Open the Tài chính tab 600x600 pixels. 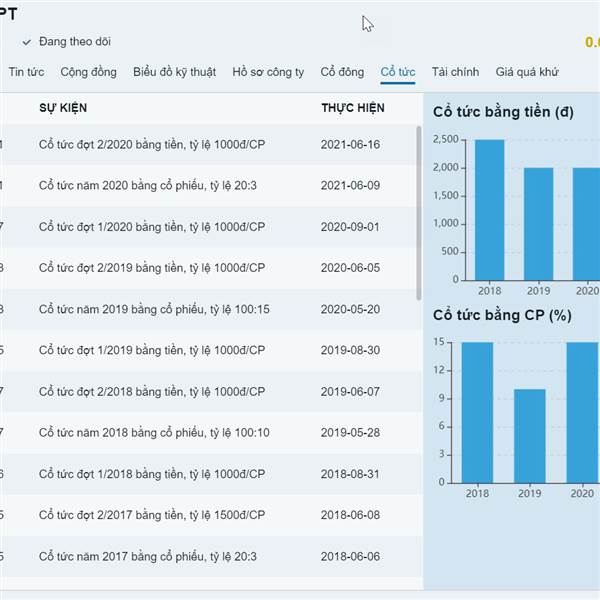(455, 72)
